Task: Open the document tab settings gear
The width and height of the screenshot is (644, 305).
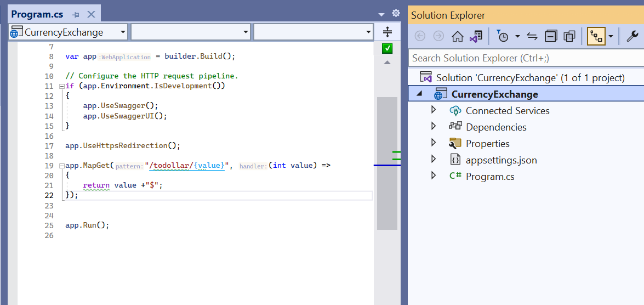Action: pos(396,14)
